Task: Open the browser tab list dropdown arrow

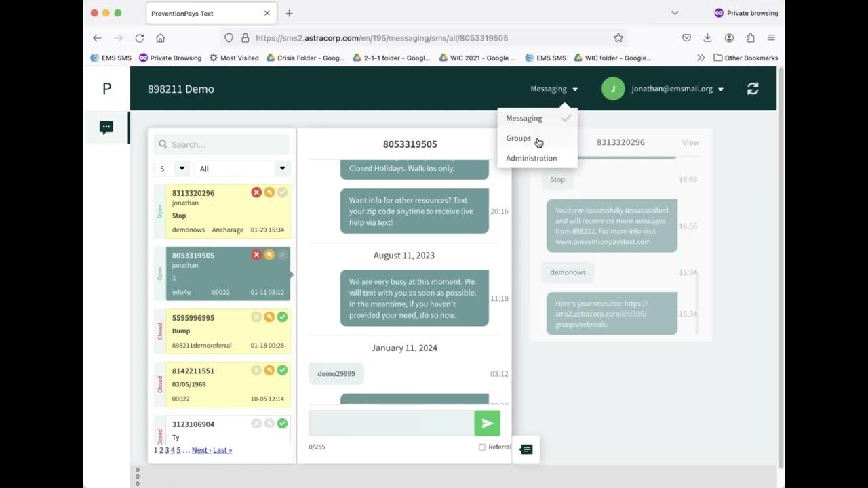Action: [674, 13]
